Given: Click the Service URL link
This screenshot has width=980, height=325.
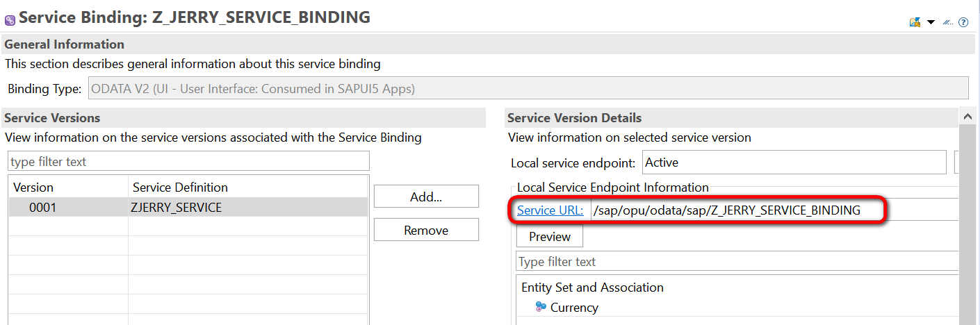Looking at the screenshot, I should pos(550,210).
